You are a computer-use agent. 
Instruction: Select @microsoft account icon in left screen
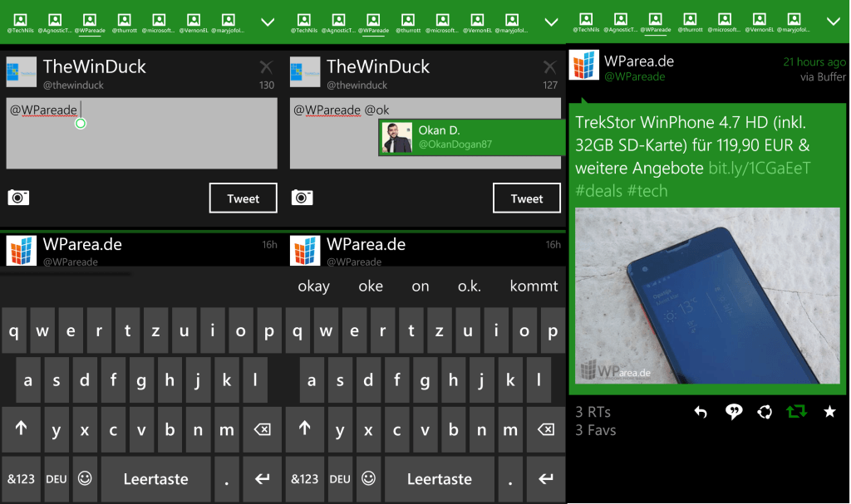tap(159, 21)
